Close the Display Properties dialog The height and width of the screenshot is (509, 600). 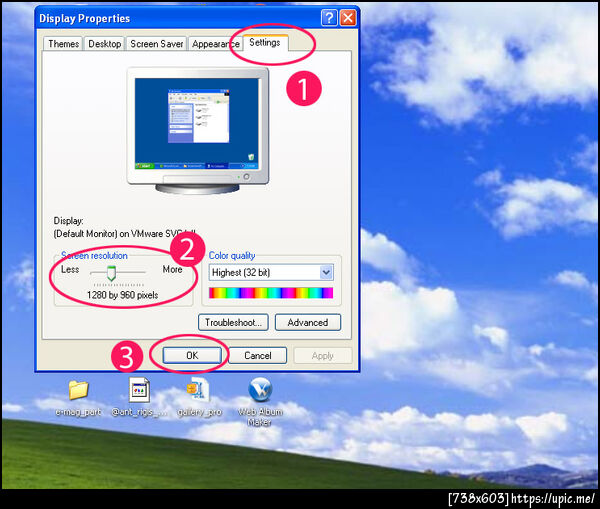348,18
